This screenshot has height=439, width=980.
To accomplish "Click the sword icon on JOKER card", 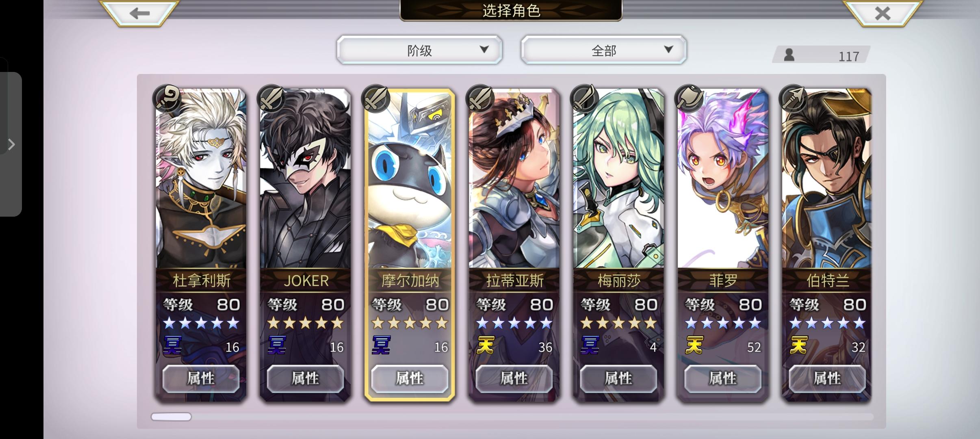I will click(x=271, y=99).
